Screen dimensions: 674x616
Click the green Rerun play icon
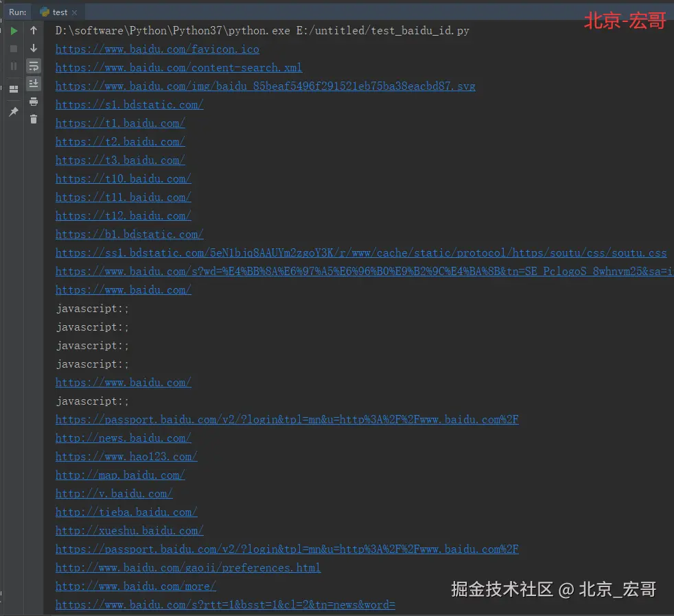14,31
